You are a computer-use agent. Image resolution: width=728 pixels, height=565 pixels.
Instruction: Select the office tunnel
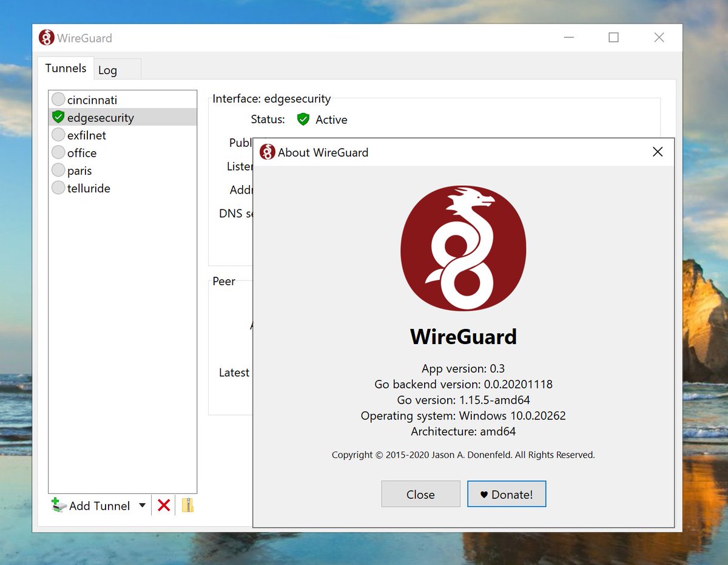123,152
